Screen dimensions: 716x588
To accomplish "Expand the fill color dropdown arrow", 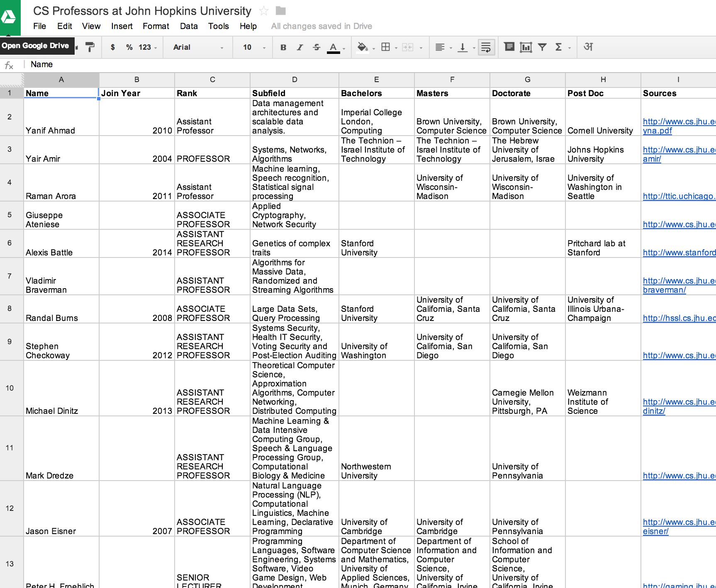I will coord(374,49).
